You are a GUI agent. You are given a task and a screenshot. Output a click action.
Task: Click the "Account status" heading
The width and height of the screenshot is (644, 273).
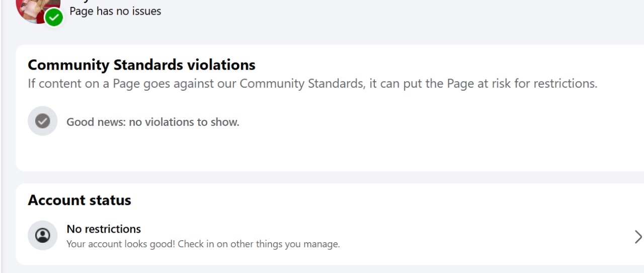(79, 200)
